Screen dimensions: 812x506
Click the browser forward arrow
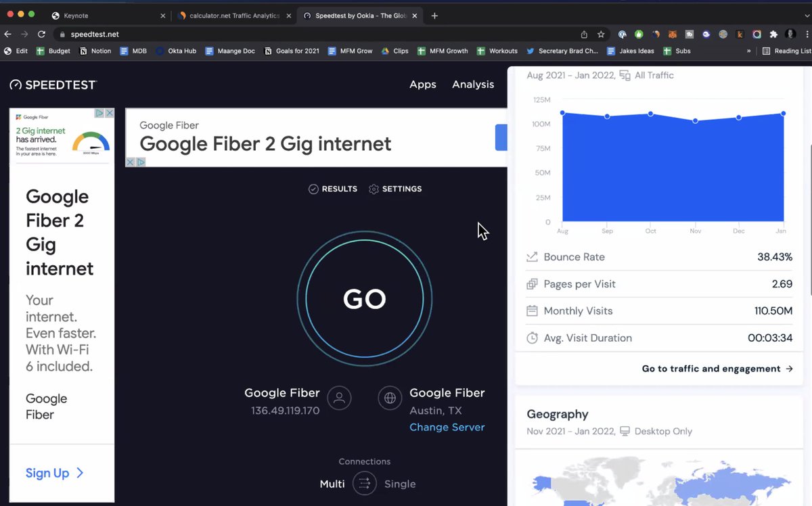click(x=24, y=34)
